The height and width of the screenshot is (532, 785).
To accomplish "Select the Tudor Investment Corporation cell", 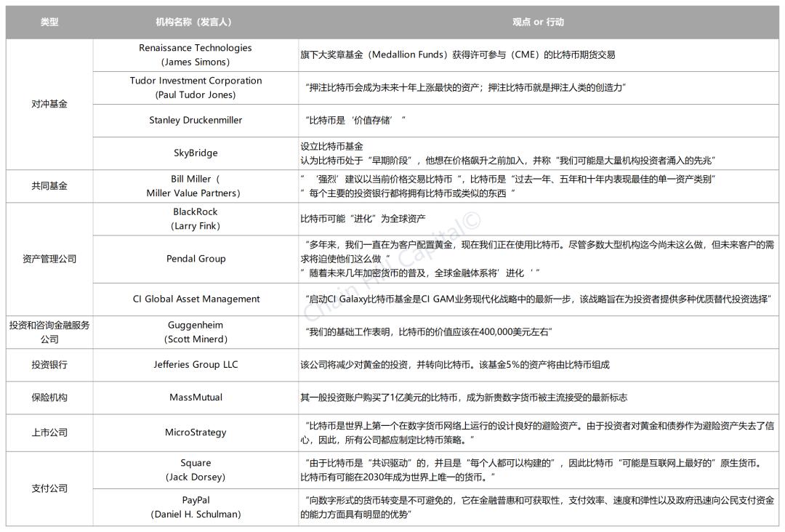I will point(195,87).
